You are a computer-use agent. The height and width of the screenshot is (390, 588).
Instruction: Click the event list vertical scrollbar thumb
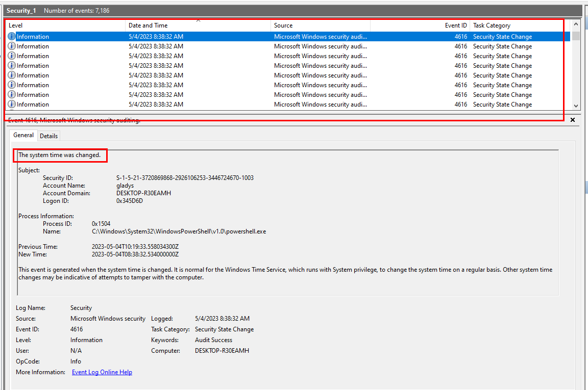[x=576, y=36]
